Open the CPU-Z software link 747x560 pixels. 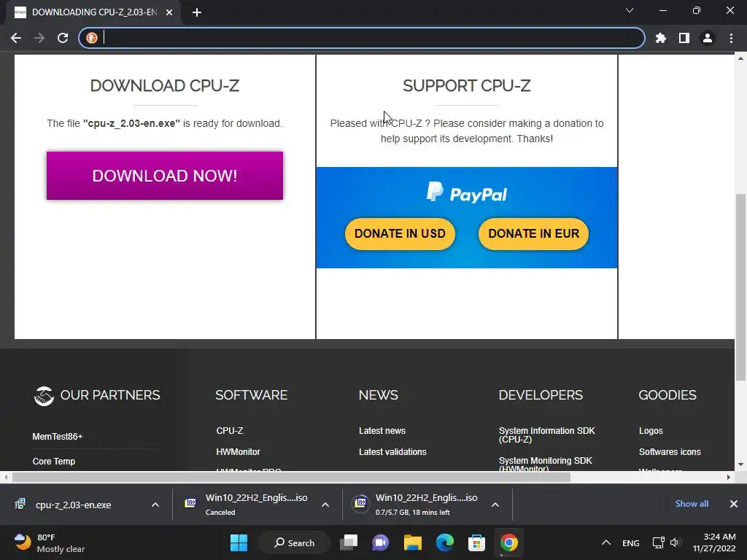click(x=230, y=430)
